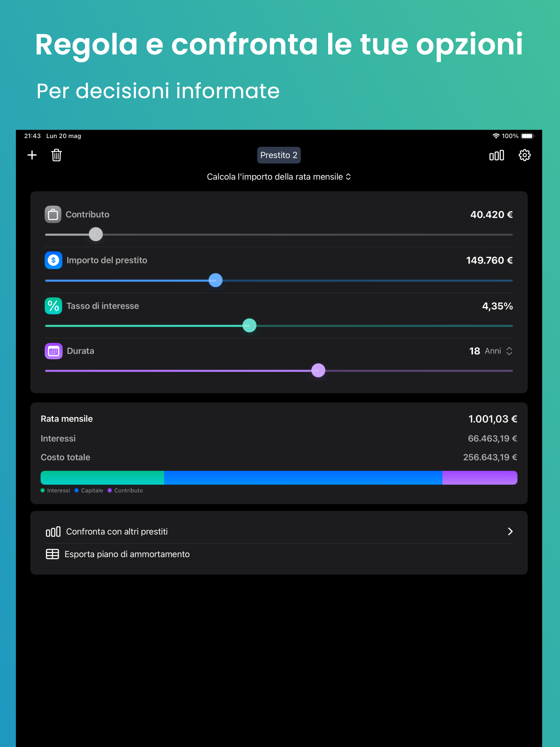
Task: Open Esporta piano di ammortamento
Action: point(279,554)
